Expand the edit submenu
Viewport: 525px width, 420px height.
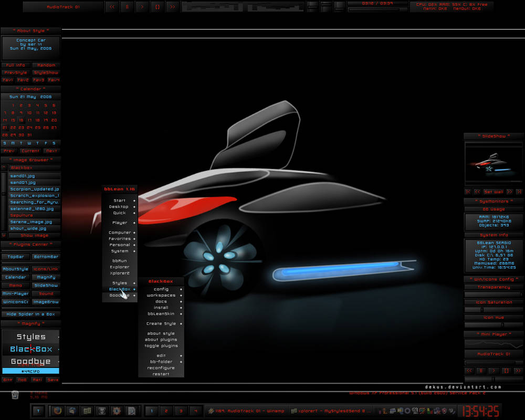161,355
